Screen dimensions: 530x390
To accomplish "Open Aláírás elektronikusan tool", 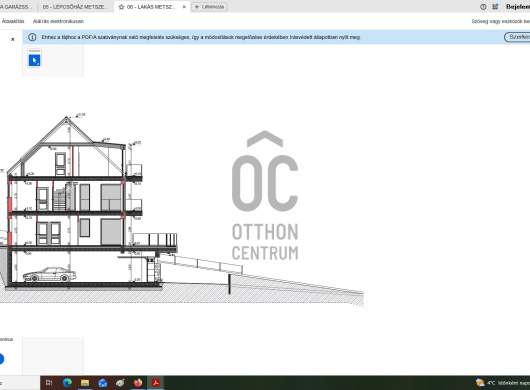I will [x=58, y=21].
